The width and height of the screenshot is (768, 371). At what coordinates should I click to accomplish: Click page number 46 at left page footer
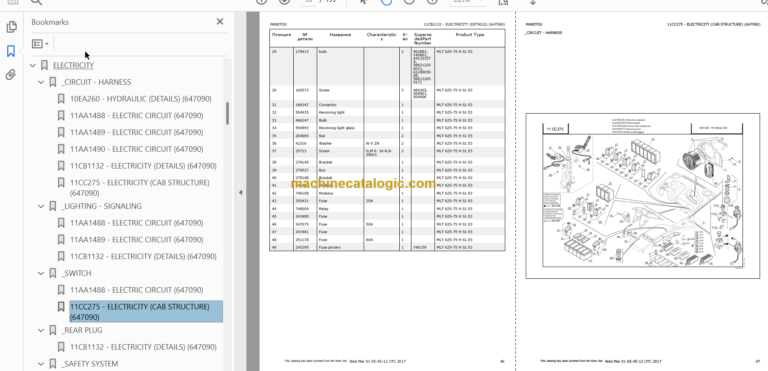click(502, 362)
